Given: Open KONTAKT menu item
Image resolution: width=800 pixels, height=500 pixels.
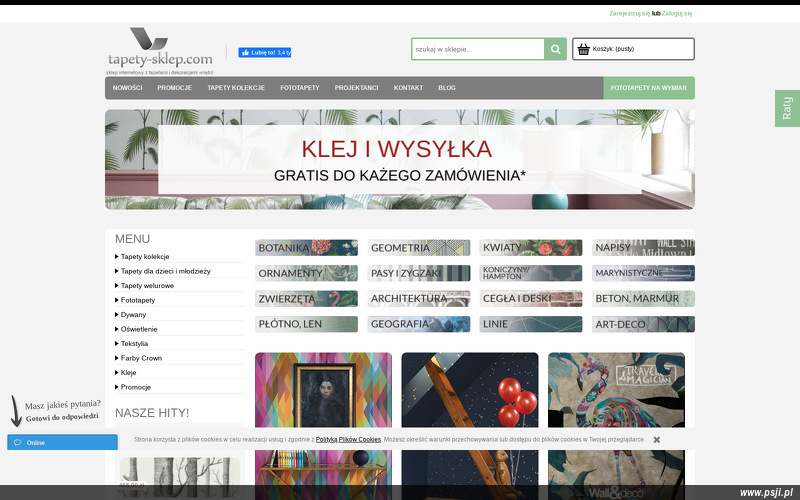Looking at the screenshot, I should (408, 88).
